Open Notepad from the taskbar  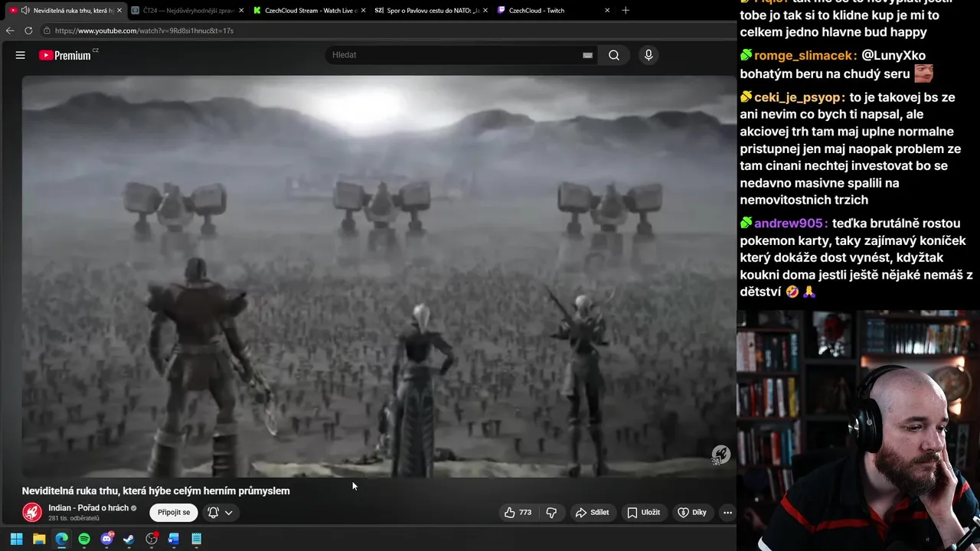tap(197, 539)
